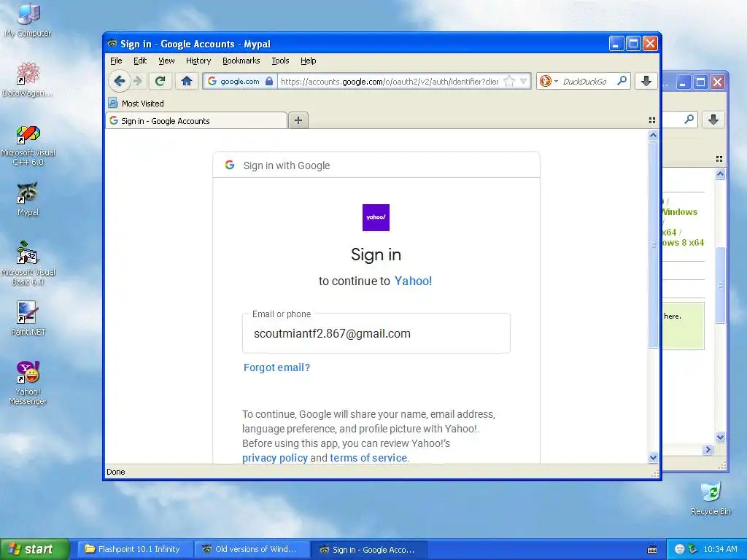
Task: Open the Bookmarks menu
Action: tap(241, 61)
